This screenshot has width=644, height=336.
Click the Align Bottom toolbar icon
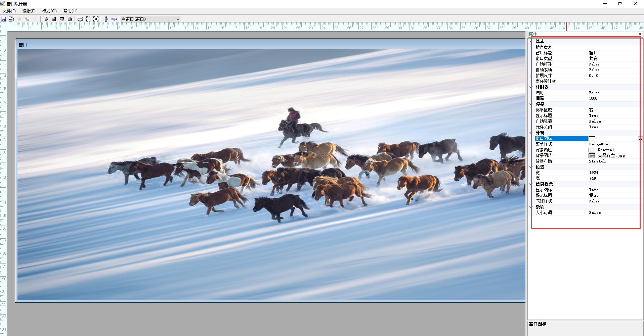[70, 19]
